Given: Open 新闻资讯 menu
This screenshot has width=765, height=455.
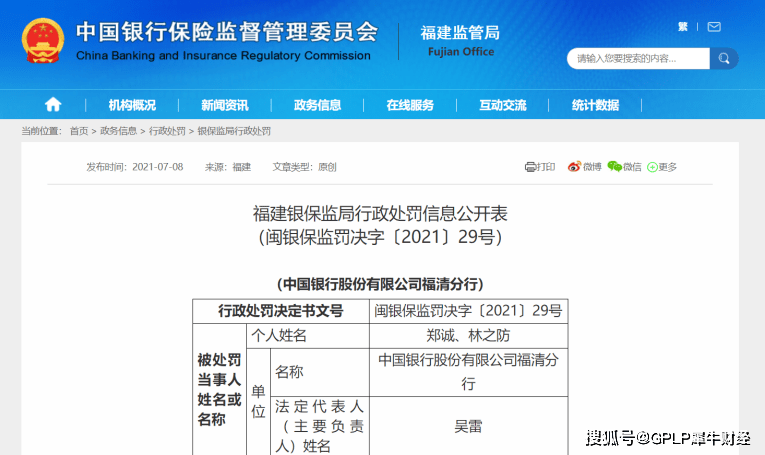Looking at the screenshot, I should [225, 105].
